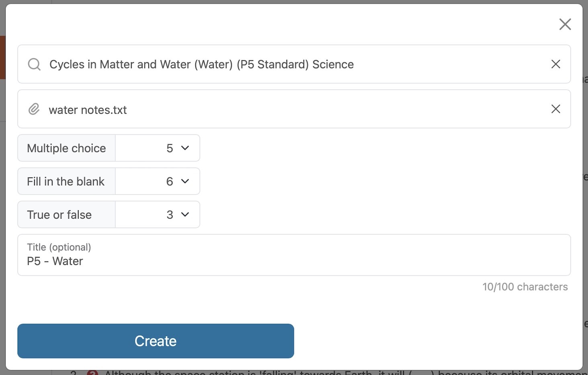
Task: Click the number 6 in Fill in the blank count
Action: [169, 182]
